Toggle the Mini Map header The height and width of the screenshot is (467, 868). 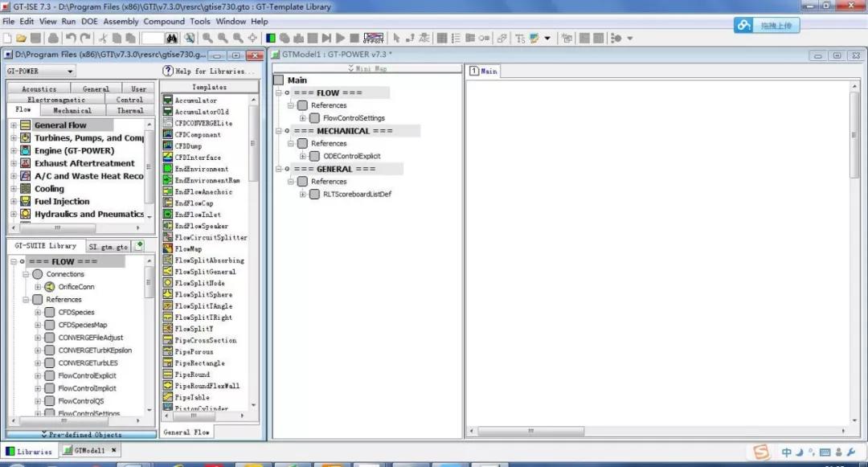367,68
